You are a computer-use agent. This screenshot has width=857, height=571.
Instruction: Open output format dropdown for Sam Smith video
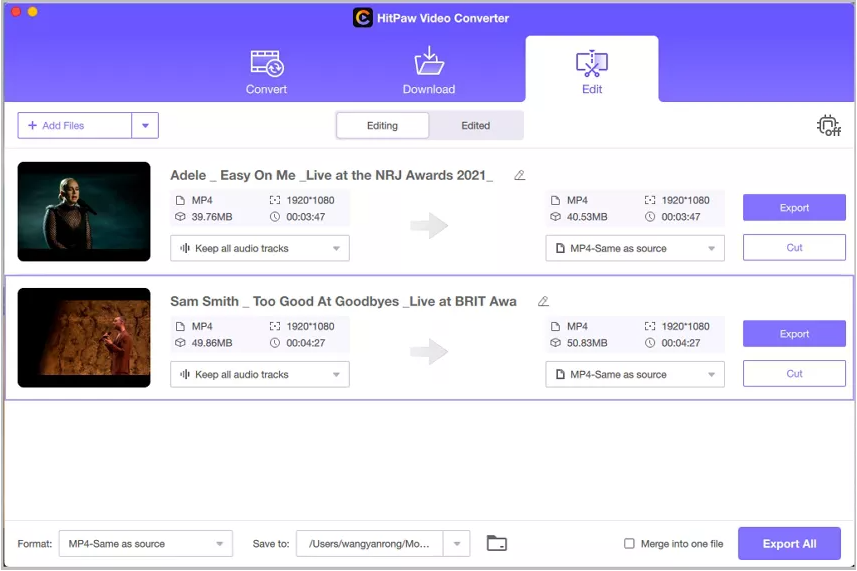635,375
